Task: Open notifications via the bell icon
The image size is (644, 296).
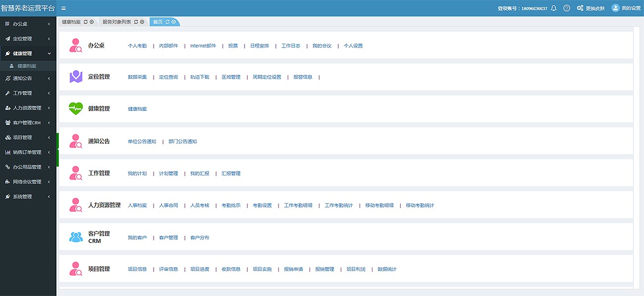Action: pos(554,8)
